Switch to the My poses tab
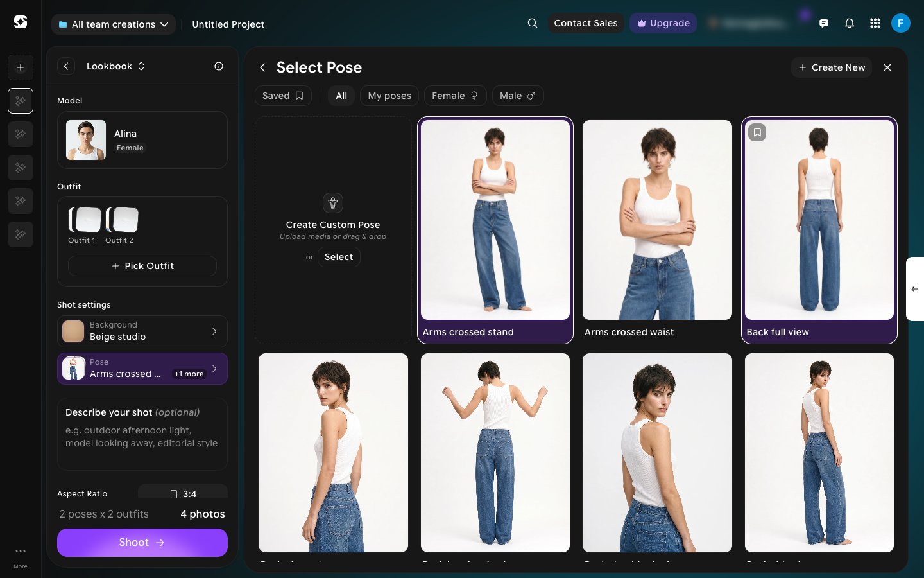The height and width of the screenshot is (578, 924). pyautogui.click(x=389, y=96)
